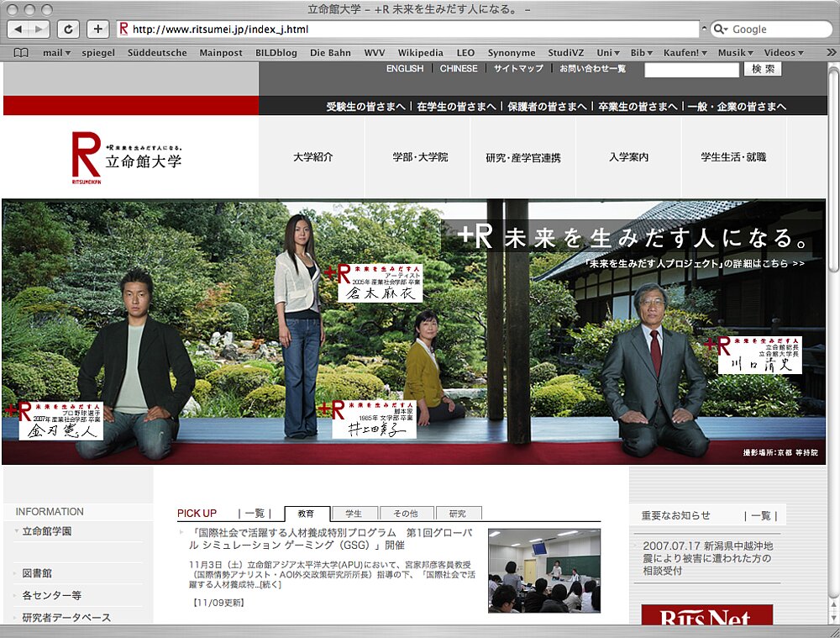
Task: Open the mail bookmark dropdown
Action: (x=57, y=53)
